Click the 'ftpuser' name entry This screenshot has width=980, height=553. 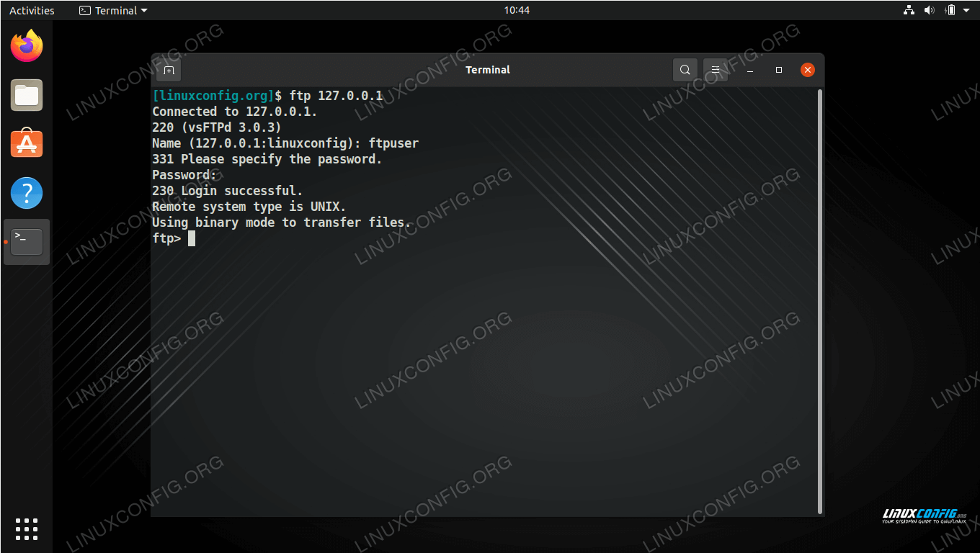[393, 143]
